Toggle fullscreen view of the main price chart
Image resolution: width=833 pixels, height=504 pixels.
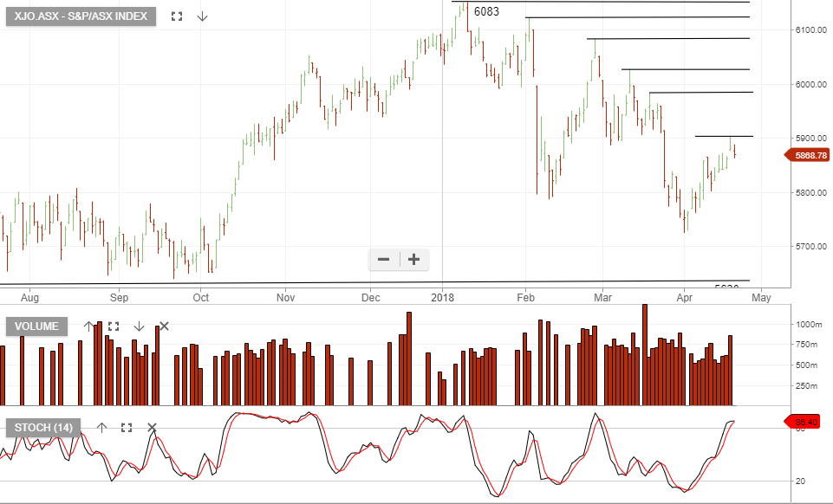click(x=176, y=16)
